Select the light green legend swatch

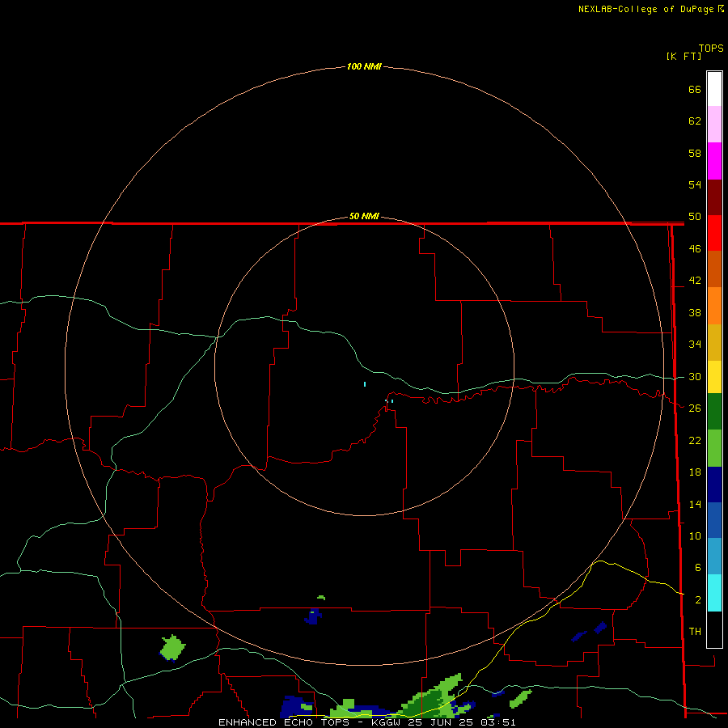coord(714,448)
